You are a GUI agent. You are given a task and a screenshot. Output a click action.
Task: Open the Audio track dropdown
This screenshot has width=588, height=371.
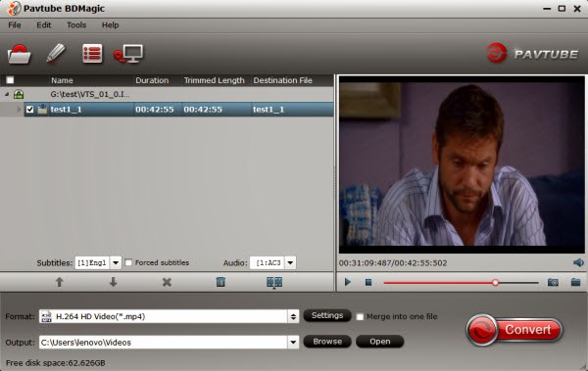pyautogui.click(x=290, y=262)
